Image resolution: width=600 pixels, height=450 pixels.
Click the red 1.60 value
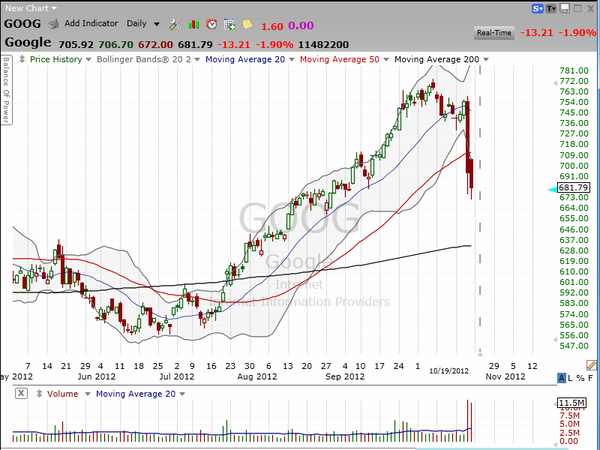[272, 26]
